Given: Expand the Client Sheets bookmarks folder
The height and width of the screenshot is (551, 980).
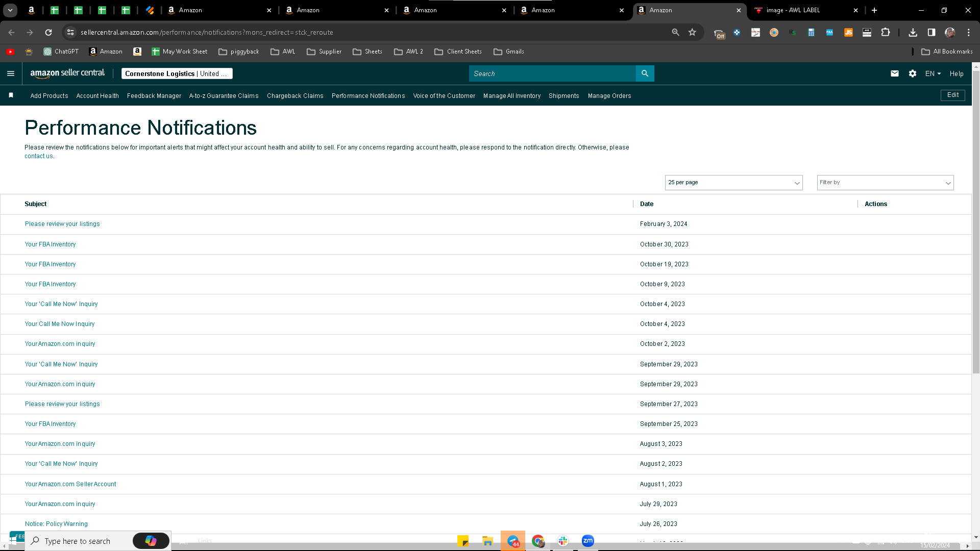Looking at the screenshot, I should coord(458,52).
